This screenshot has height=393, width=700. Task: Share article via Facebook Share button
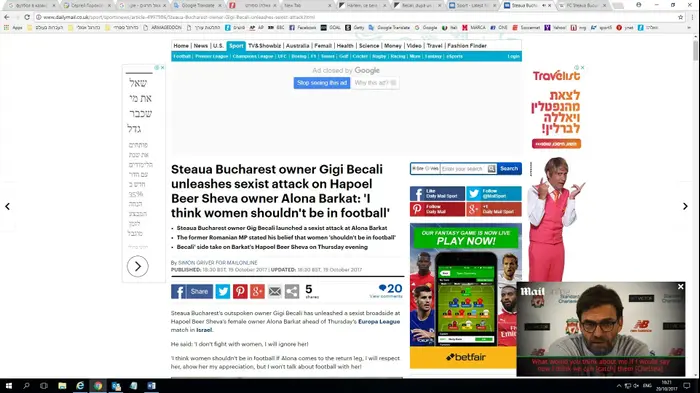coord(192,292)
